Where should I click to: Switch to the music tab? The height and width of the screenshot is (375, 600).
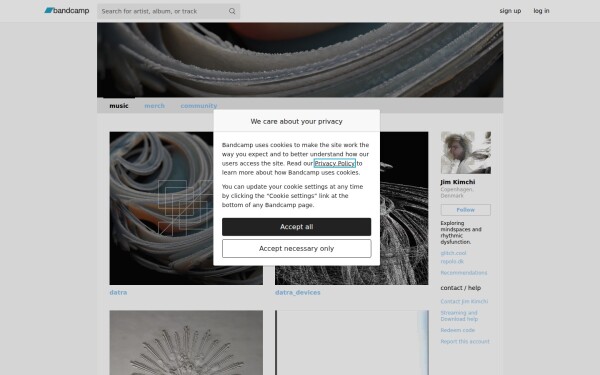pyautogui.click(x=119, y=106)
